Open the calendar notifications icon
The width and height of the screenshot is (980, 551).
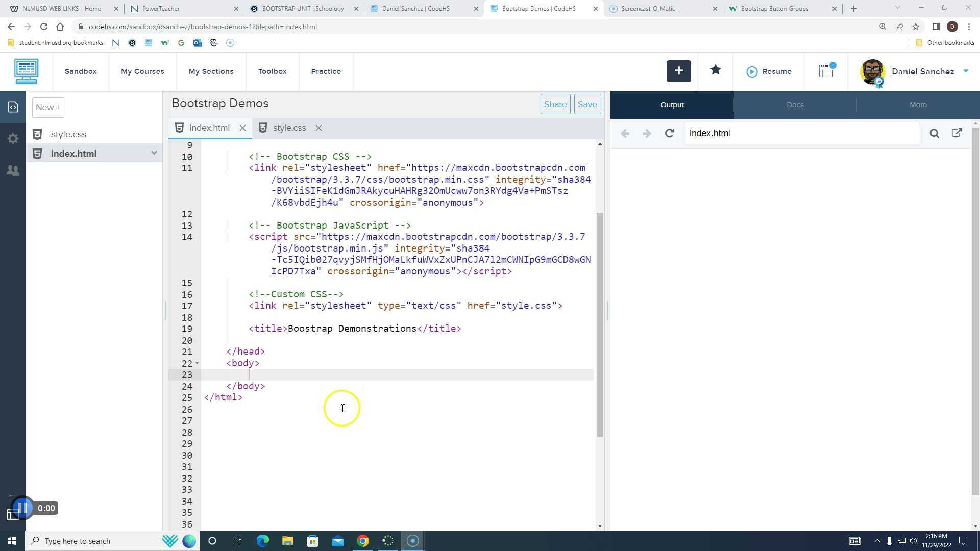point(826,71)
